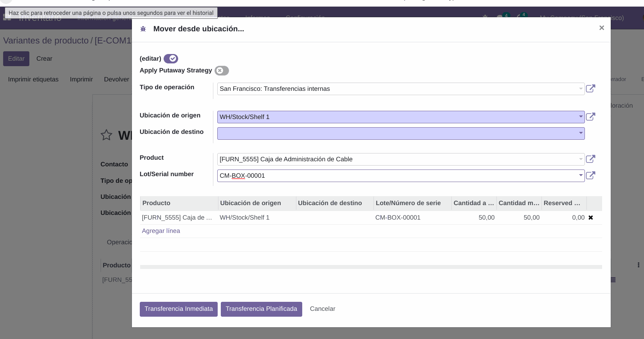Sort by Producto column header

(x=179, y=203)
